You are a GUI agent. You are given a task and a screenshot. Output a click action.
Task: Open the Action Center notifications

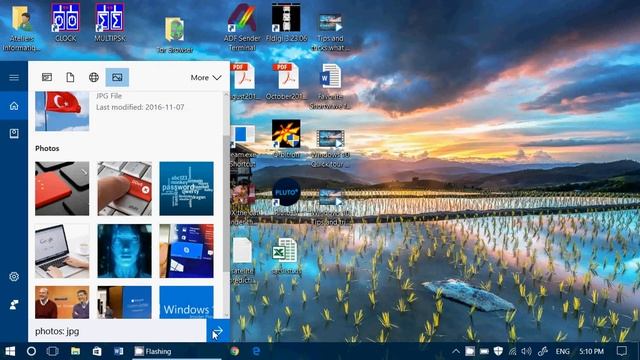click(621, 351)
